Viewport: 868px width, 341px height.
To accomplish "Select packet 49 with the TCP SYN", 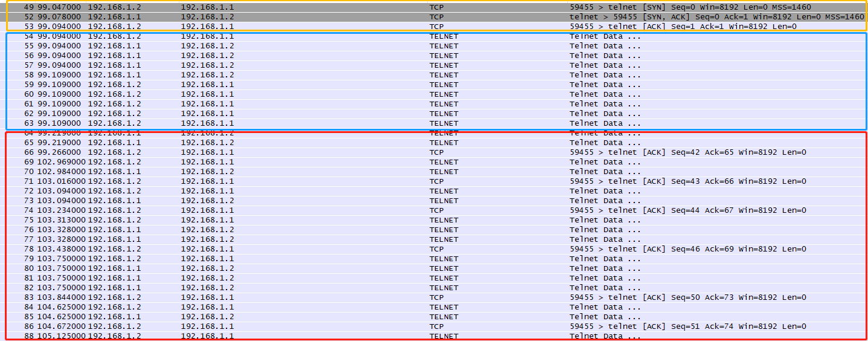I will pos(423,7).
